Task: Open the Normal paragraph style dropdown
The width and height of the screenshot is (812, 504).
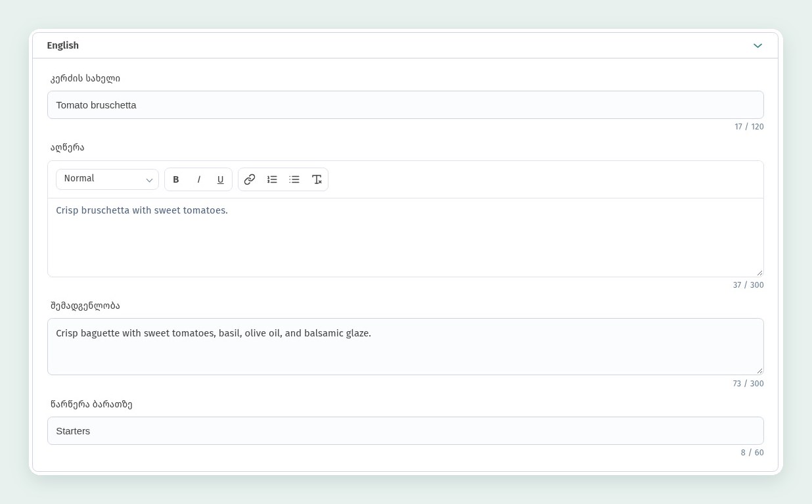Action: coord(107,179)
